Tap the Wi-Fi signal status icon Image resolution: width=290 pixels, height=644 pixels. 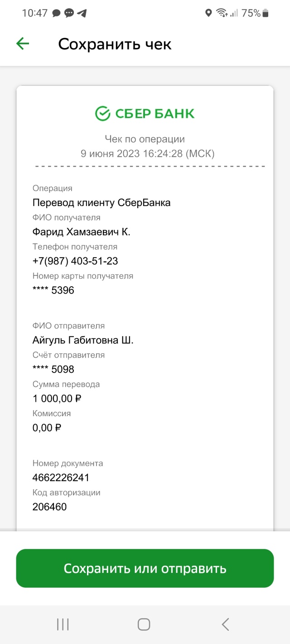(222, 13)
